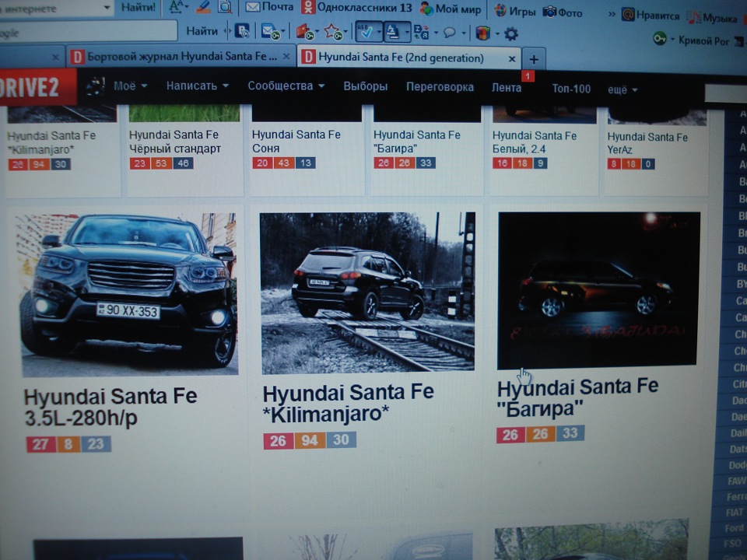Click the Найти! search button in top toolbar
Viewport: 747px width, 560px height.
(x=139, y=7)
